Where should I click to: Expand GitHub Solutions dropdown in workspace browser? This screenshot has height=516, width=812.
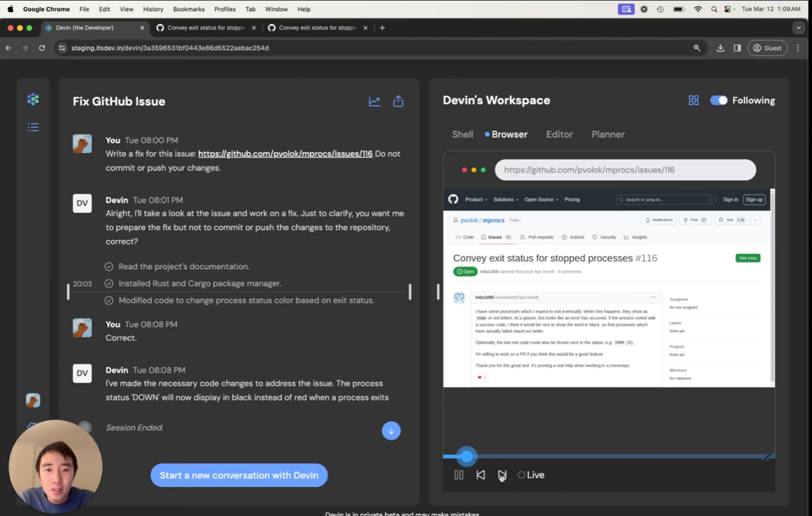point(506,200)
